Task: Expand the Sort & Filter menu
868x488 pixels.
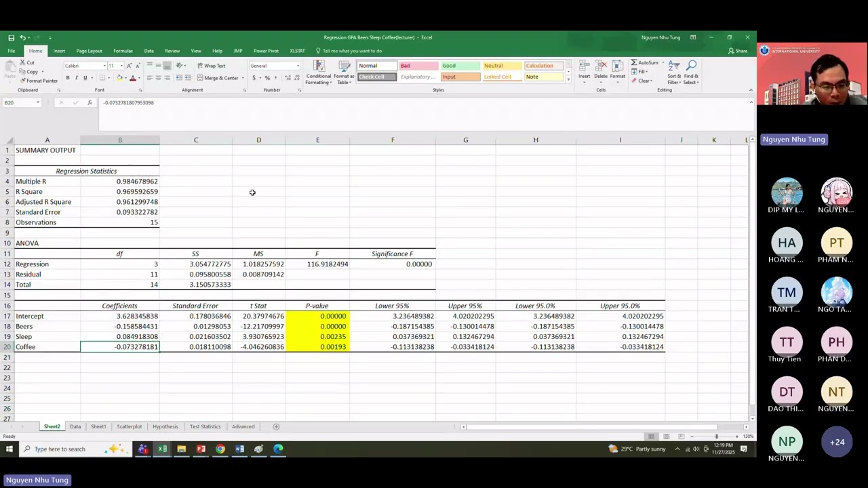Action: point(674,73)
